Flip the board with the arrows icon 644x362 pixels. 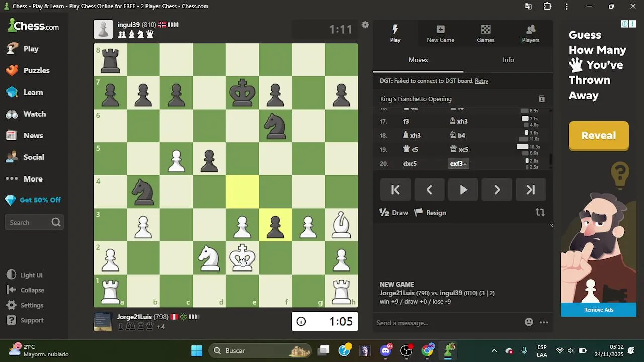pos(540,213)
